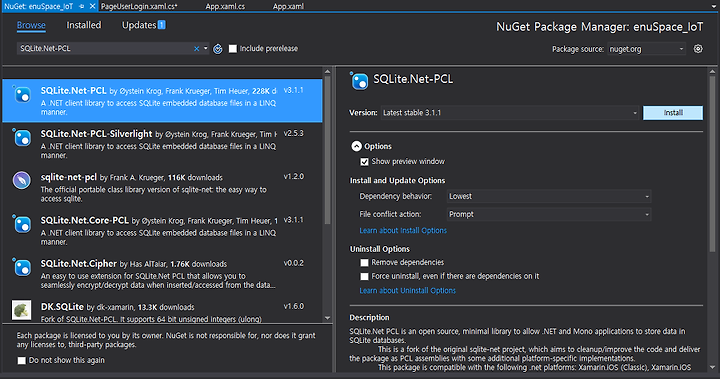Click SQLite.Net-PCL-Silverlight package icon
The height and width of the screenshot is (379, 720).
click(22, 137)
